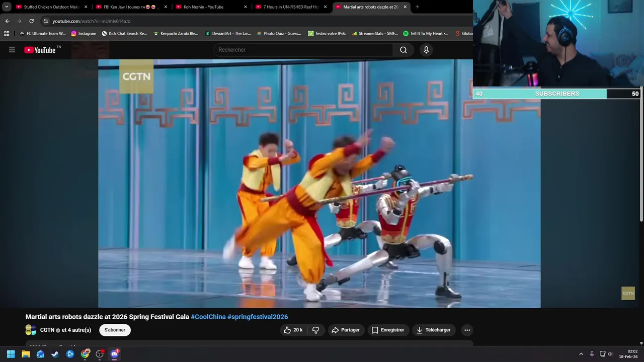
Task: Open the Chrome tab search dropdown
Action: (x=7, y=7)
